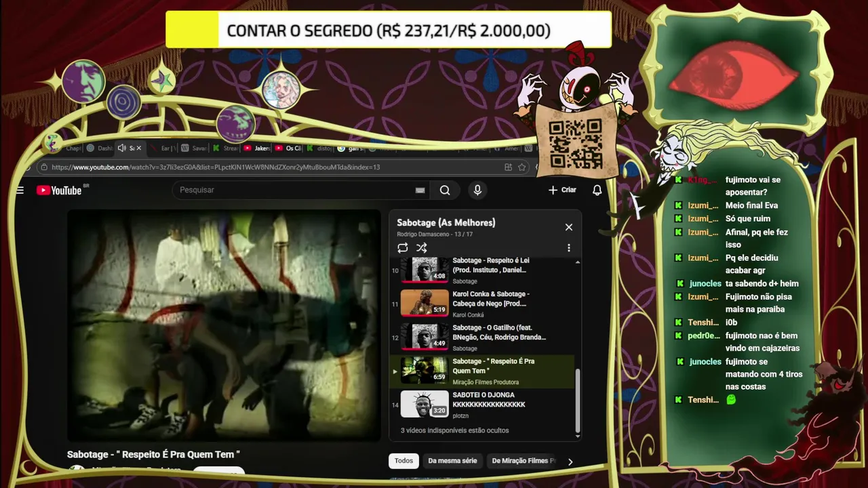
Task: Click the Kick badge beside 'Meio final Eva'
Action: click(678, 205)
